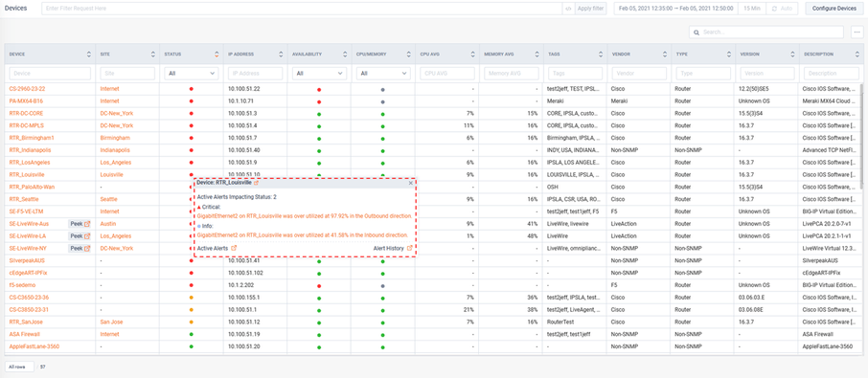Click the Configure Devices button
The height and width of the screenshot is (378, 868).
[x=834, y=9]
